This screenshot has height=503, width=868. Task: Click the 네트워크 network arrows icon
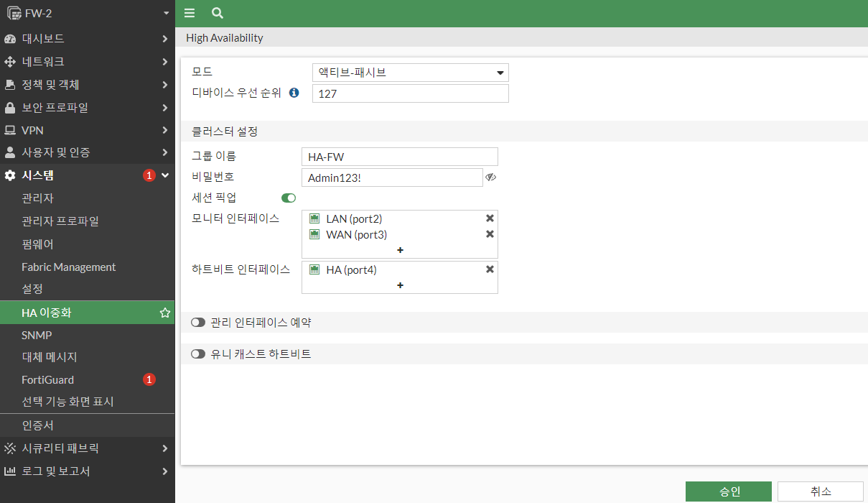(x=10, y=62)
